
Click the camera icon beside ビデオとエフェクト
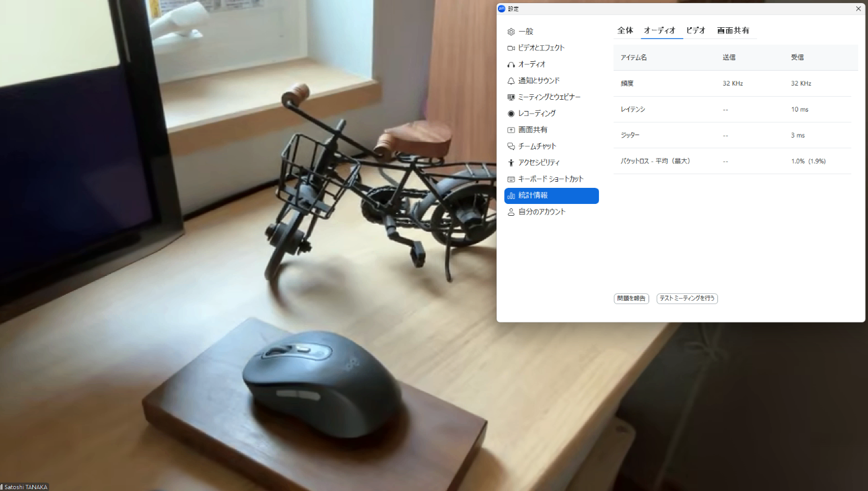[x=511, y=48]
